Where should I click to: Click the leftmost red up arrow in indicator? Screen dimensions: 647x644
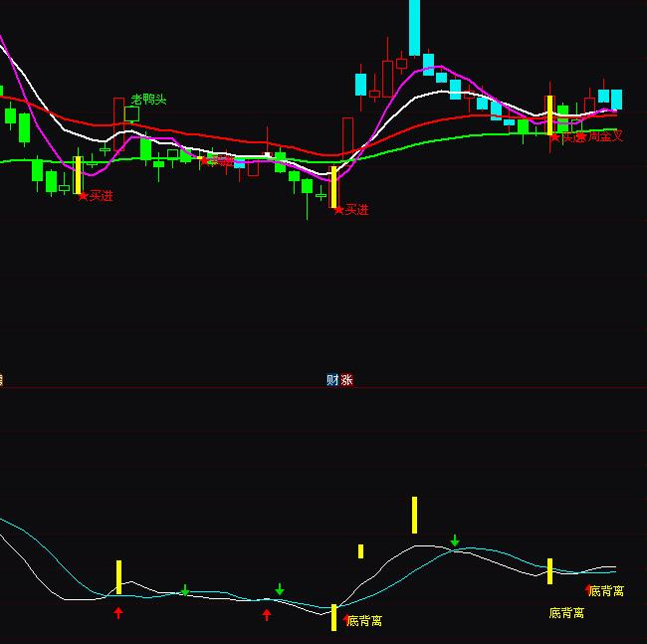click(118, 612)
